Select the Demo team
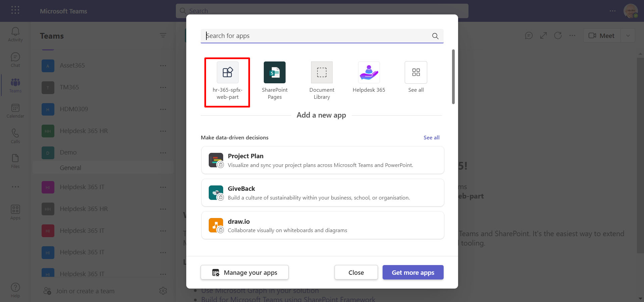The height and width of the screenshot is (302, 644). click(103, 153)
